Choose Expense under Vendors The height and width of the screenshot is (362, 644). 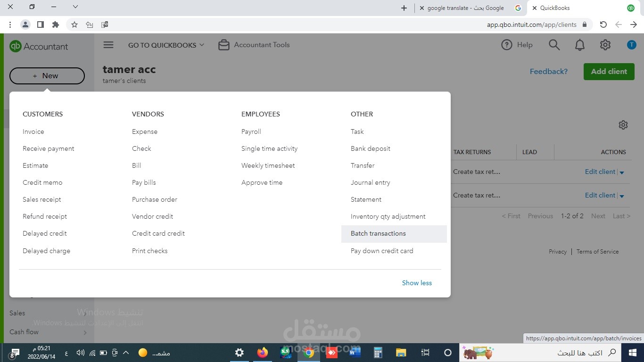pos(145,132)
